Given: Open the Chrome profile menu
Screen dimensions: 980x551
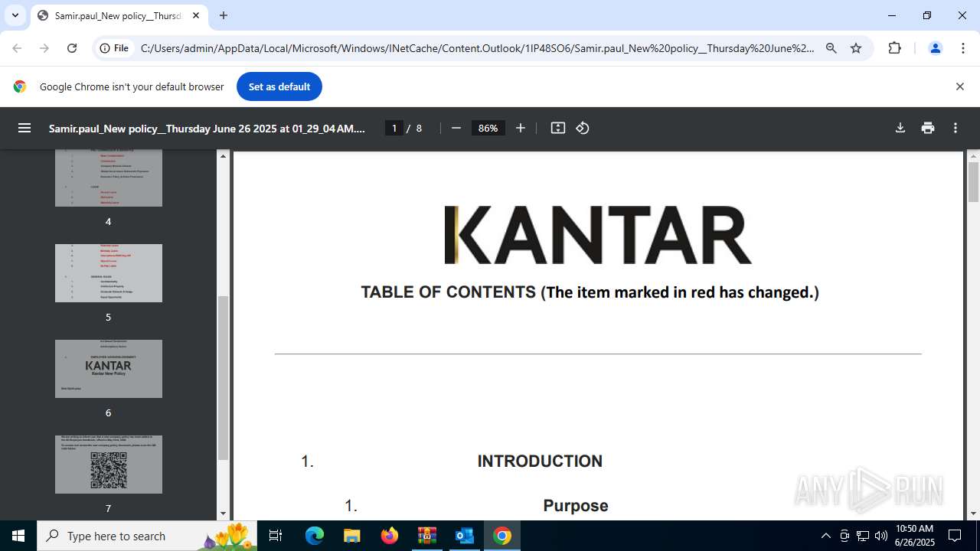Looking at the screenshot, I should pyautogui.click(x=935, y=48).
